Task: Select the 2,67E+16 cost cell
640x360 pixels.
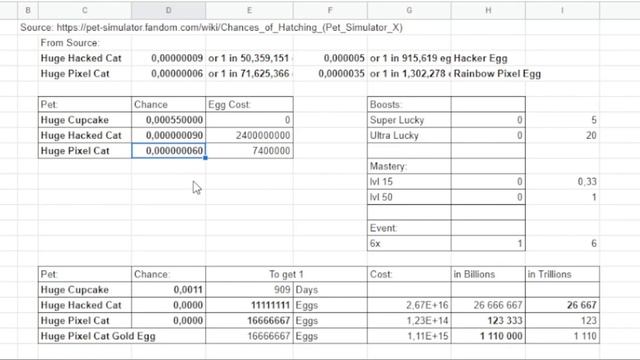Action: [x=409, y=305]
